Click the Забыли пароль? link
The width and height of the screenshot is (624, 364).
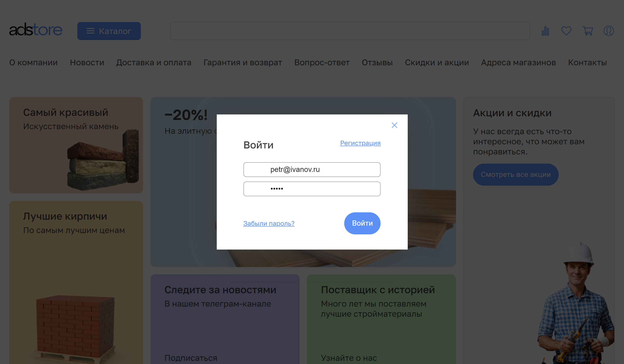tap(269, 223)
